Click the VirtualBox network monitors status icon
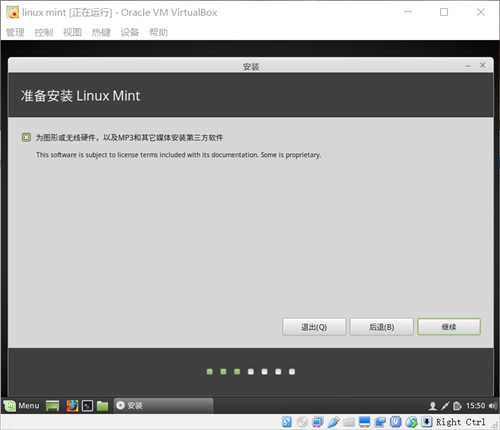This screenshot has width=500, height=430. tap(318, 422)
